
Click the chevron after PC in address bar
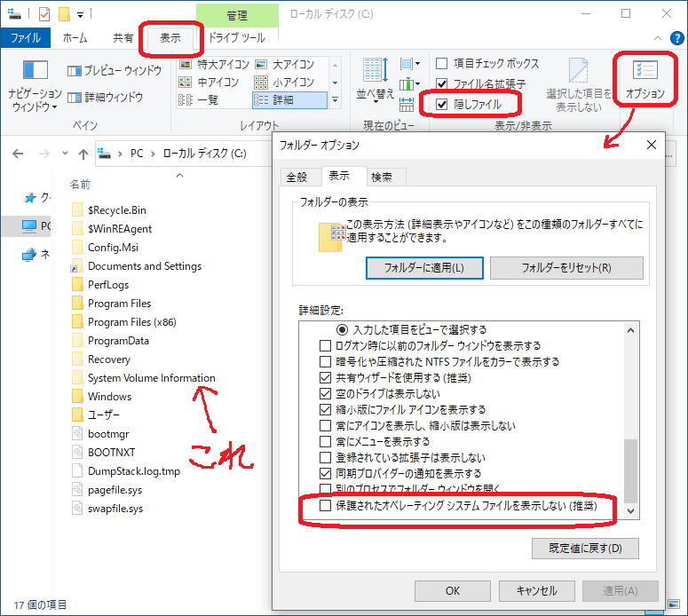[x=153, y=154]
